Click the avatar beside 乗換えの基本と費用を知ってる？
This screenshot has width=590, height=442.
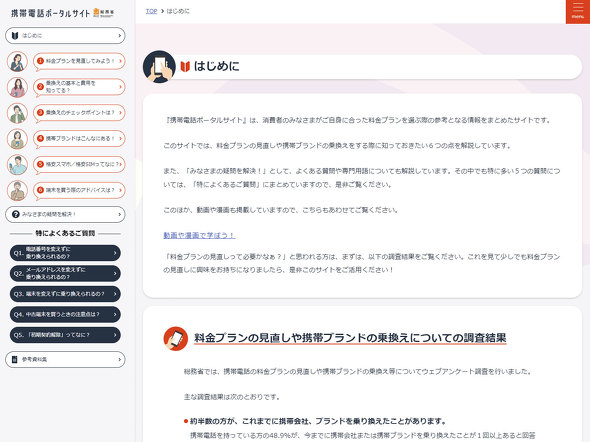point(17,87)
